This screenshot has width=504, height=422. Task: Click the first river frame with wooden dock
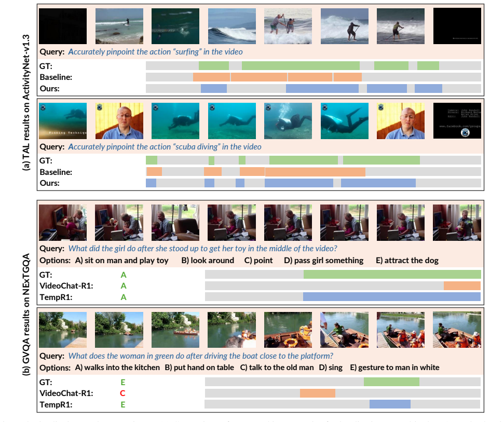point(63,330)
